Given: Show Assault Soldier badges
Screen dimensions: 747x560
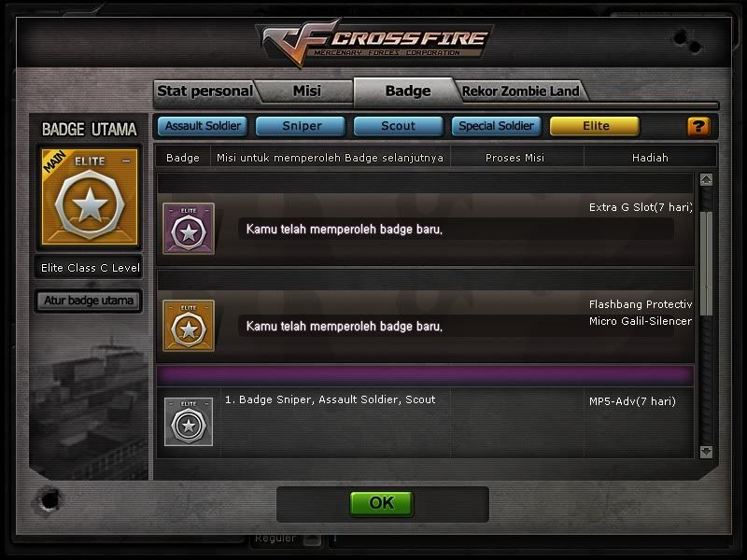Looking at the screenshot, I should click(203, 126).
